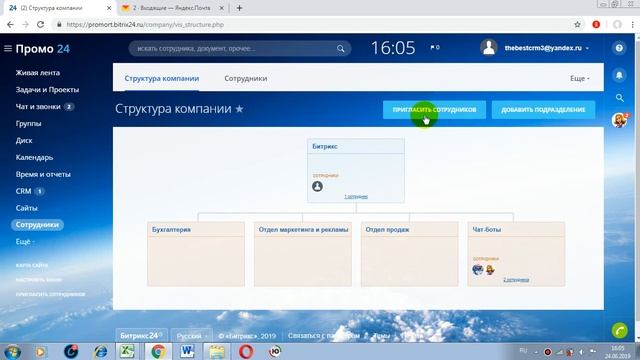Open CRM in left menu
The width and height of the screenshot is (640, 360).
point(23,191)
